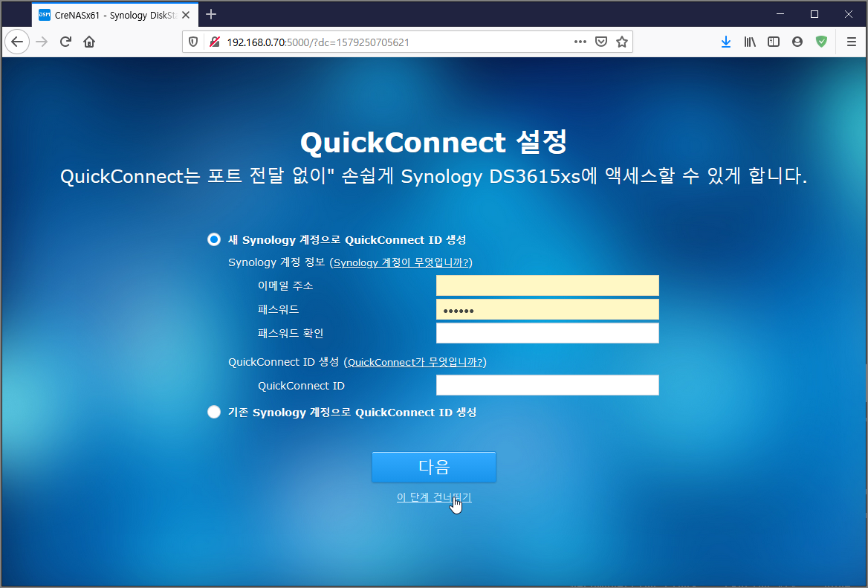Close the Firefox window
The width and height of the screenshot is (868, 588).
click(x=849, y=14)
